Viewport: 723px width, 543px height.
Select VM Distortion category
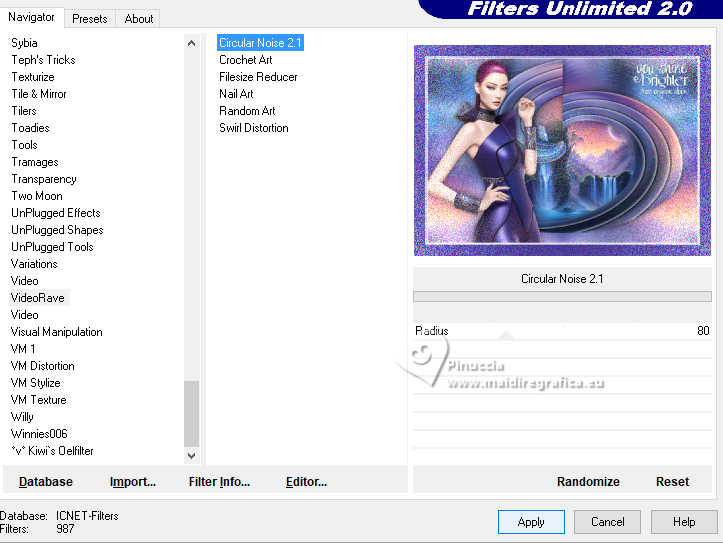click(42, 366)
